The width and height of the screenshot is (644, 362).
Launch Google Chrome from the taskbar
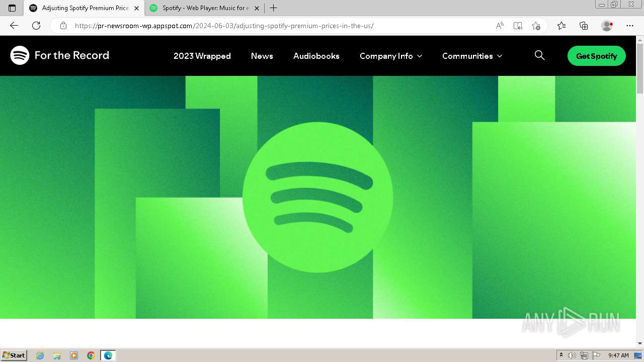[91, 355]
